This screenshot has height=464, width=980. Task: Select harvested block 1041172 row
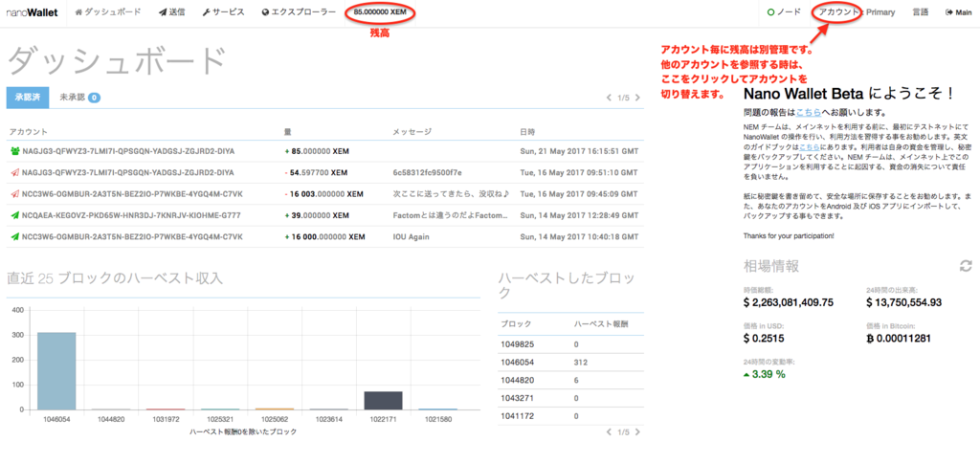point(570,416)
